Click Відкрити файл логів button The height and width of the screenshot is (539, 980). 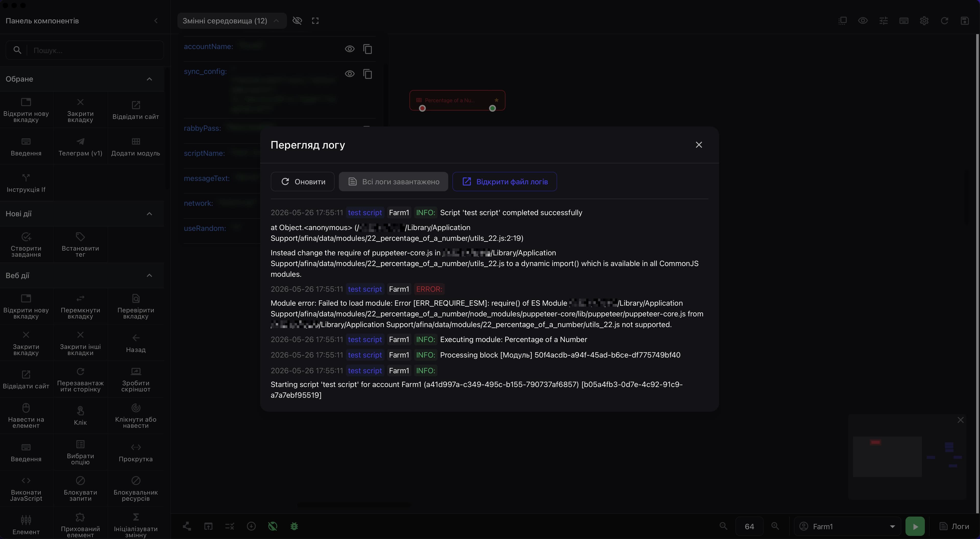(505, 182)
